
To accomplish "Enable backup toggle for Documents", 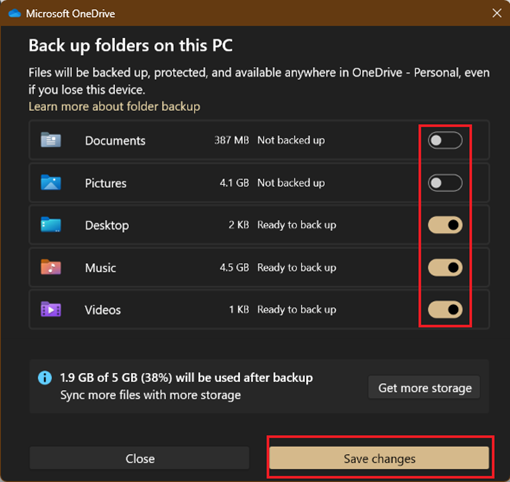I will point(445,140).
